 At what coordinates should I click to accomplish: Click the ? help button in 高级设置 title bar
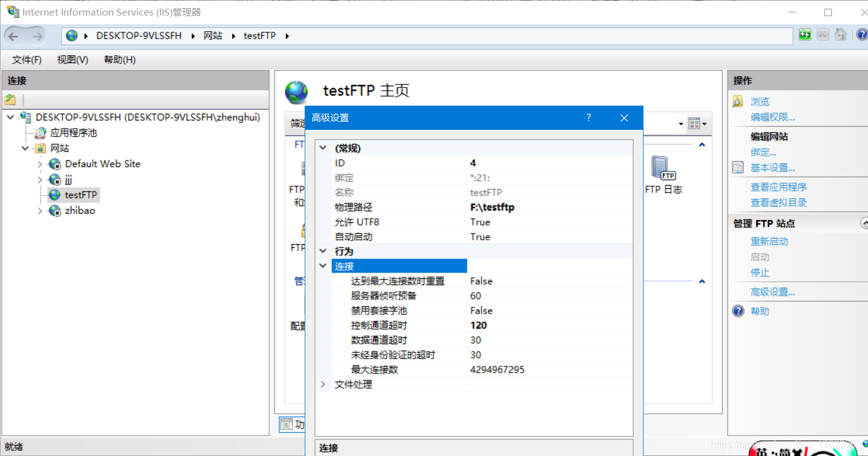pyautogui.click(x=589, y=117)
